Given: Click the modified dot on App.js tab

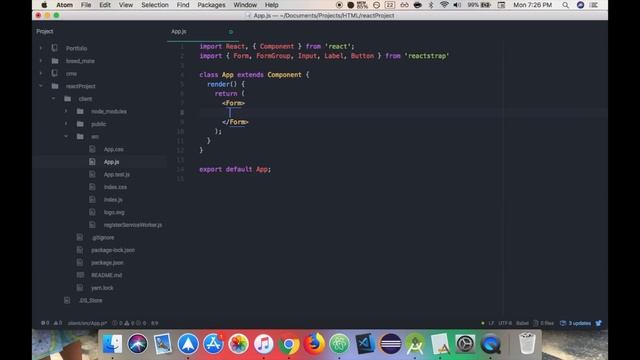Looking at the screenshot, I should [x=231, y=32].
